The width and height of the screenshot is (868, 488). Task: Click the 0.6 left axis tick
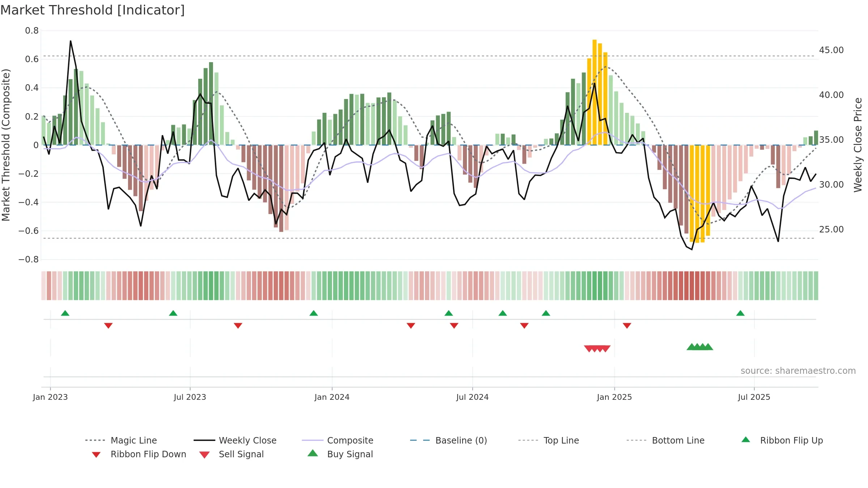[32, 59]
